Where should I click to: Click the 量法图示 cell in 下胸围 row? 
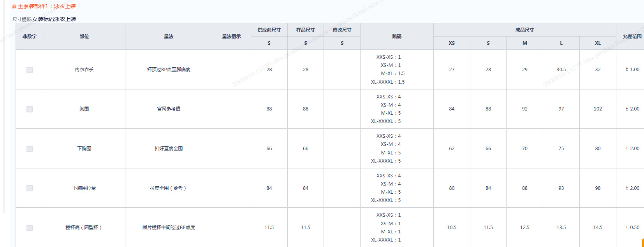point(231,149)
